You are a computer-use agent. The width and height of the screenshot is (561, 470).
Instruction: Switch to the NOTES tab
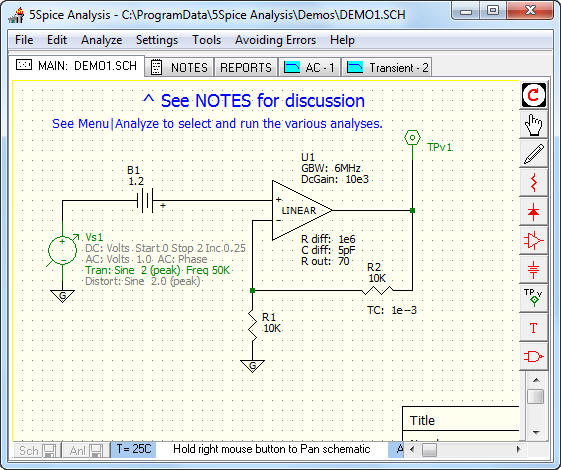pos(180,67)
